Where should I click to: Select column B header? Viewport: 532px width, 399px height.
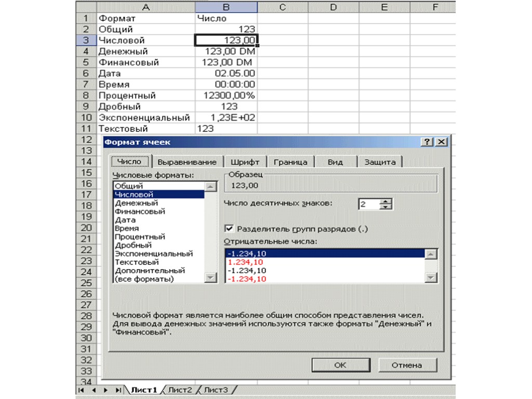click(227, 7)
